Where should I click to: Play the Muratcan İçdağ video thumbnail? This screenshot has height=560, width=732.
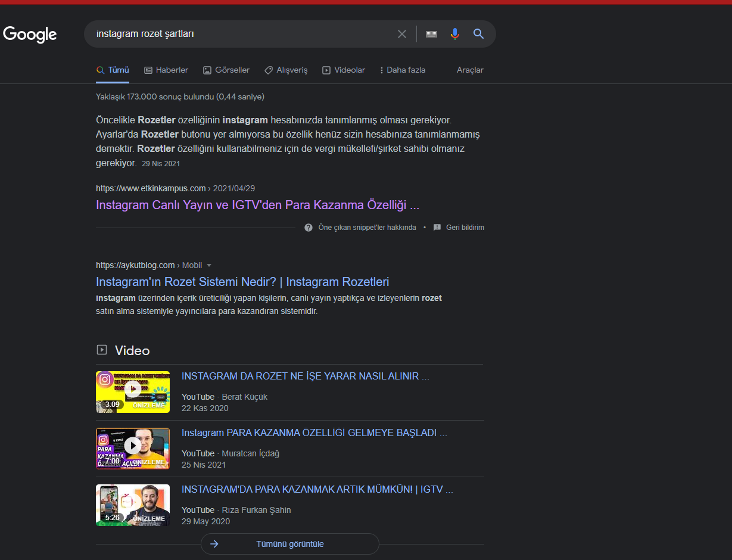tap(133, 449)
